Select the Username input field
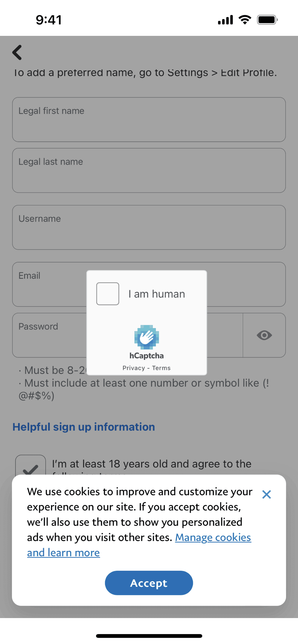298x644 pixels. 149,227
